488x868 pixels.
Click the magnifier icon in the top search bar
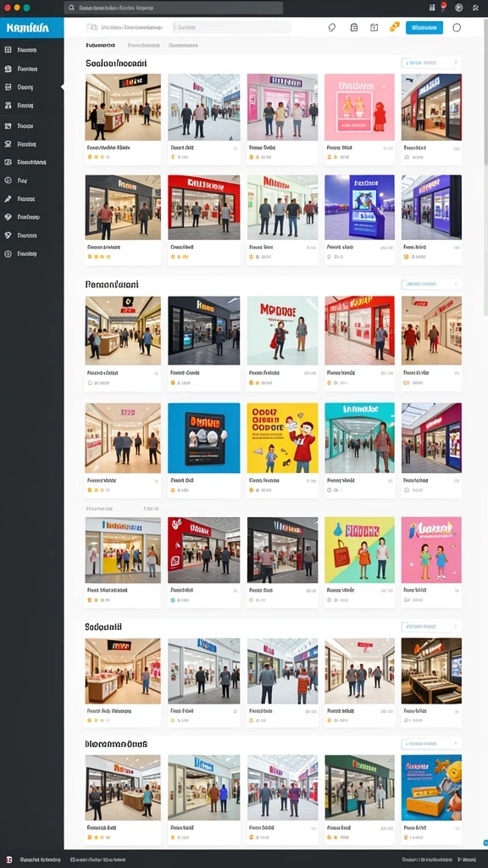click(x=71, y=8)
